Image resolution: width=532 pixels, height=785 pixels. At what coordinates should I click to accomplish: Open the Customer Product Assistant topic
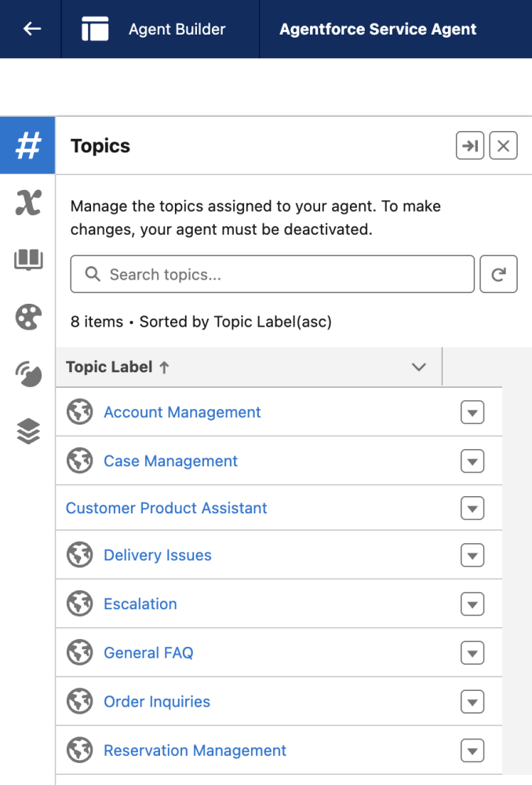[x=166, y=508]
